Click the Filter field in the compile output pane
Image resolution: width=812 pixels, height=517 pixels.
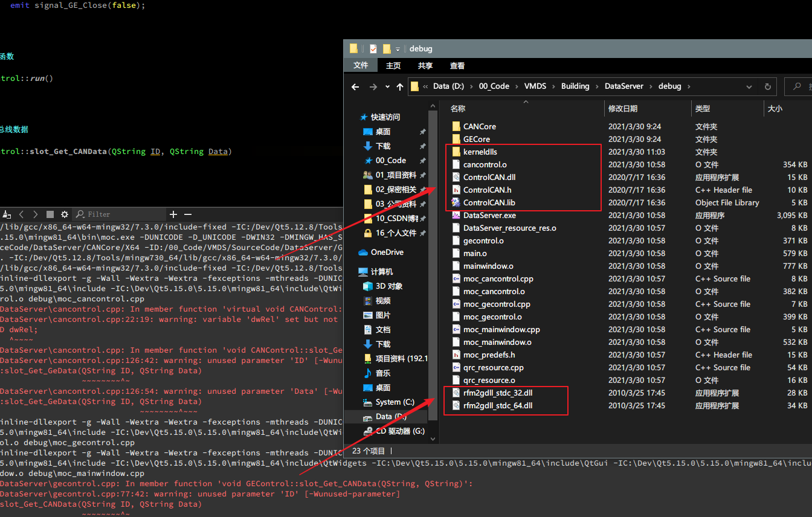pos(120,214)
